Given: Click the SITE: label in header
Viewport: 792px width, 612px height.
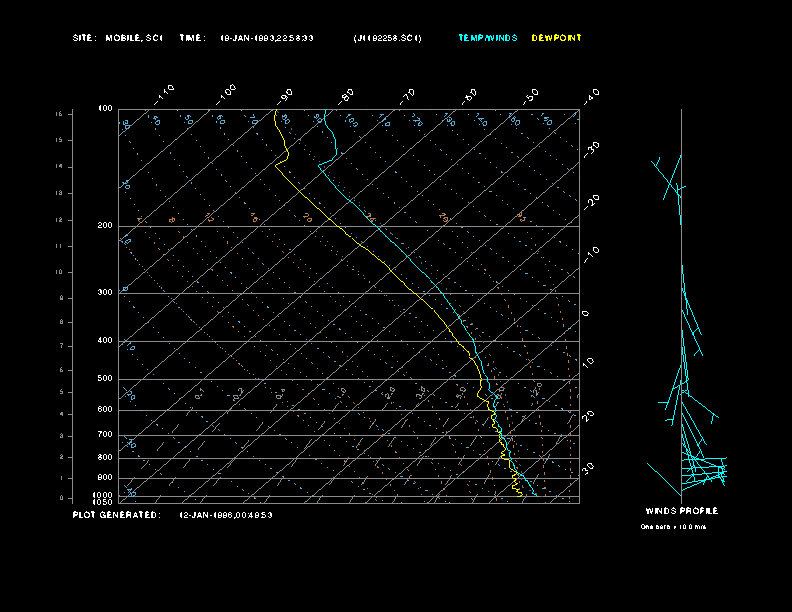Looking at the screenshot, I should tap(84, 38).
